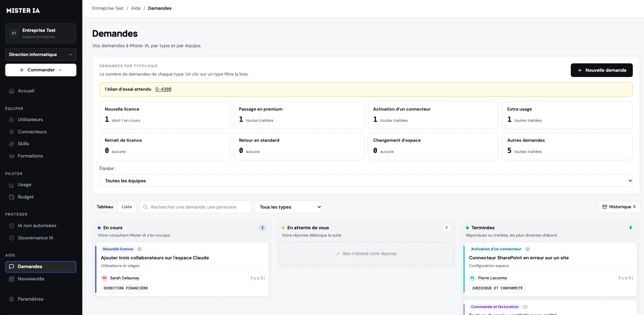644x315 pixels.
Task: Open the Skills sparkle icon
Action: tap(12, 144)
